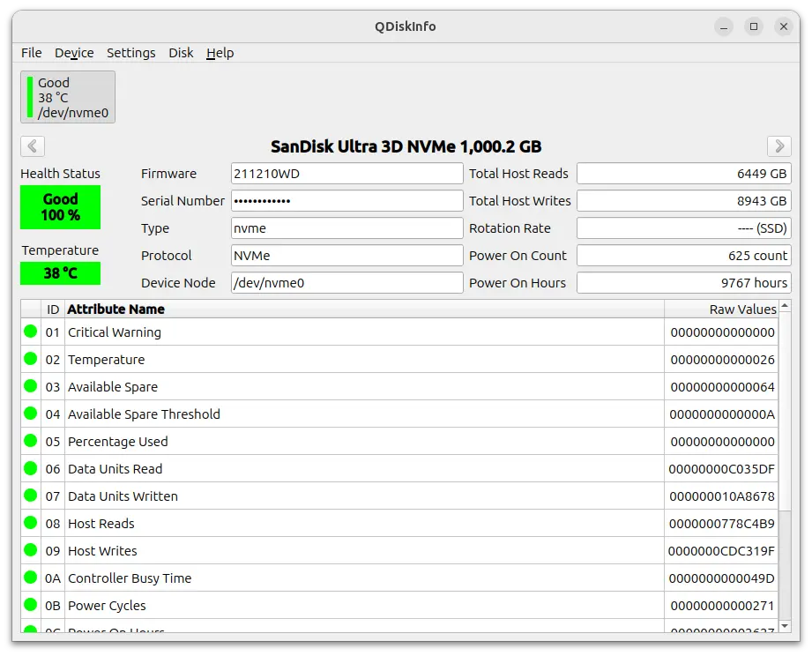
Task: Click the green dot beside Data Units Read
Action: 31,468
